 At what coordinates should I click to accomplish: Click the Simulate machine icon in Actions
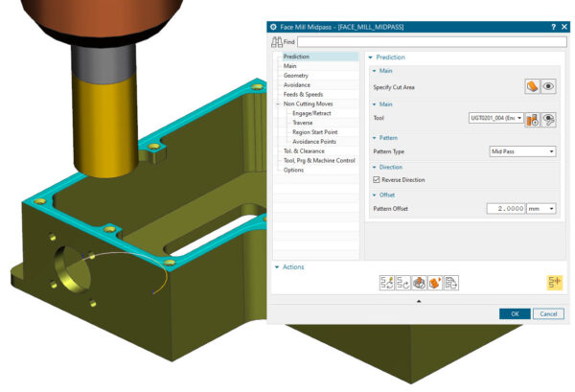coord(435,282)
